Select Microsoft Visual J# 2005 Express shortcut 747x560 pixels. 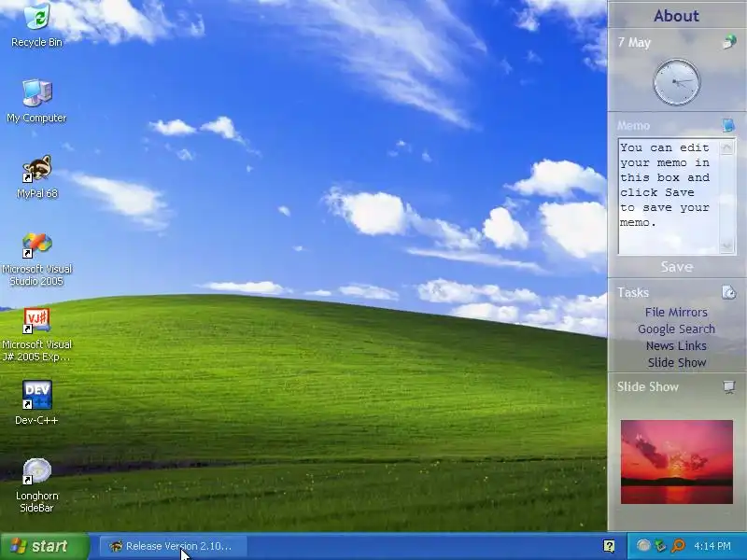[x=36, y=335]
